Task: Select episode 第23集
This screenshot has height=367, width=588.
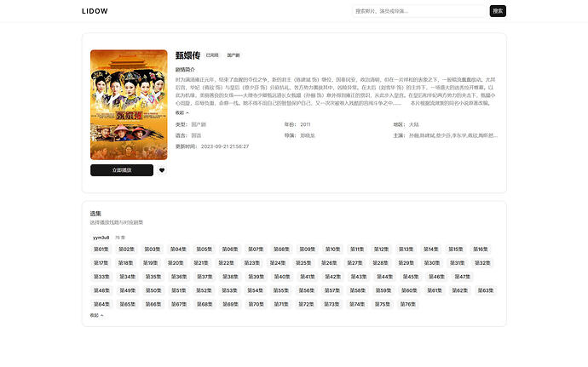Action: pyautogui.click(x=252, y=263)
